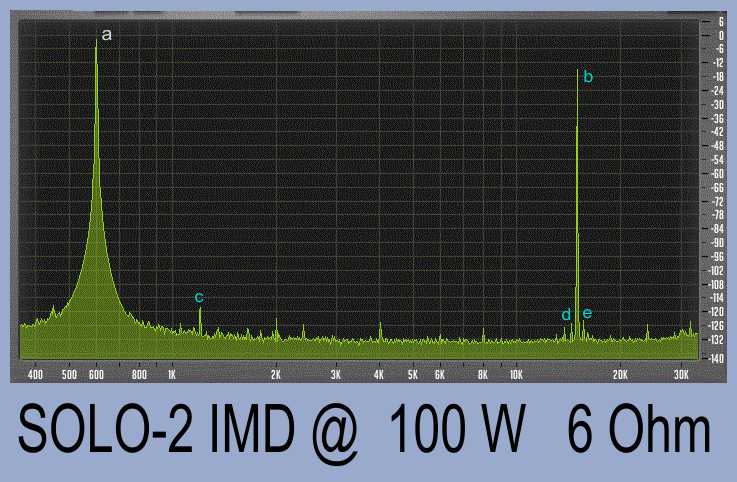The height and width of the screenshot is (482, 737).
Task: Click the tip of the 600 Hz fundamental peak
Action: (96, 41)
